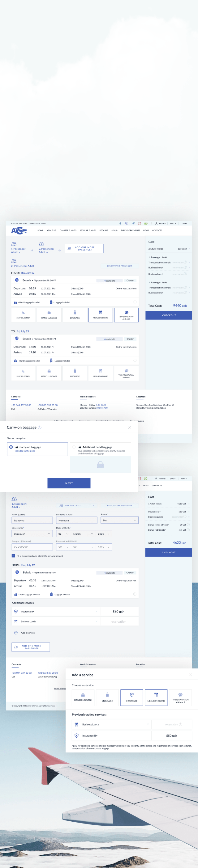Image resolution: width=198 pixels, height=868 pixels.
Task: Click the info icon beside Carry-on baggage title
Action: pyautogui.click(x=40, y=427)
